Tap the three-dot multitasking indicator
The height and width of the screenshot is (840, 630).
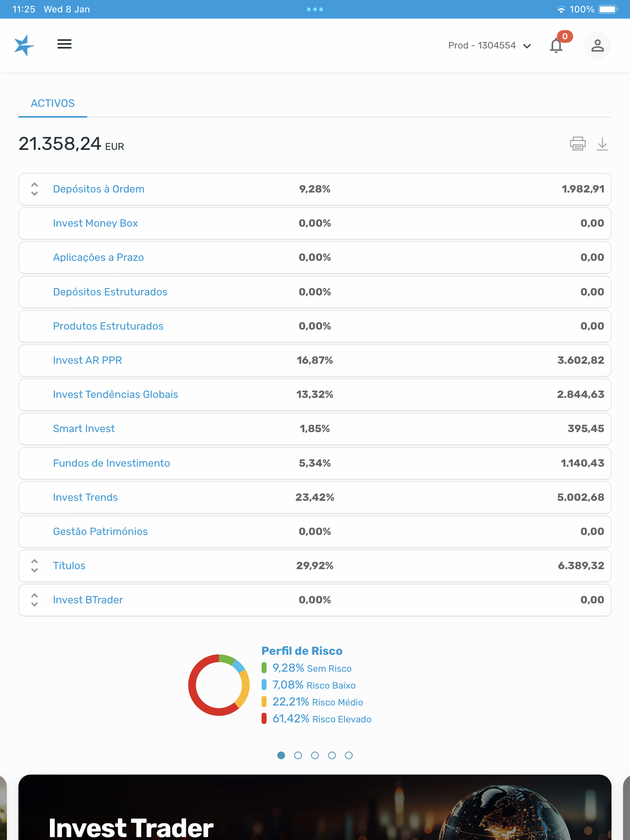pos(315,9)
